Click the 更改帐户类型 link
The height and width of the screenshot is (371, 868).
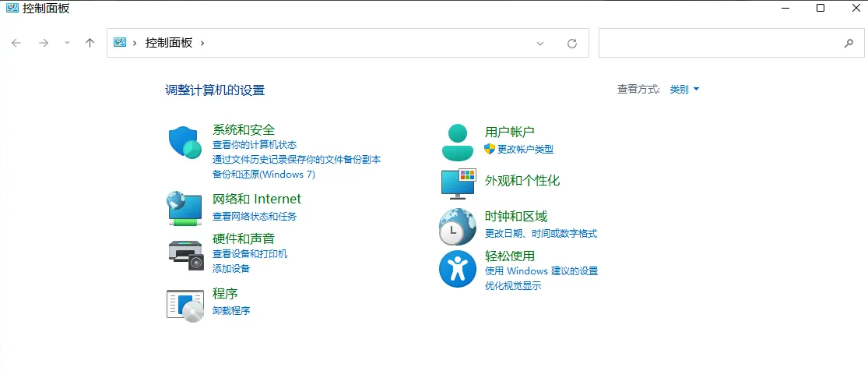[525, 149]
